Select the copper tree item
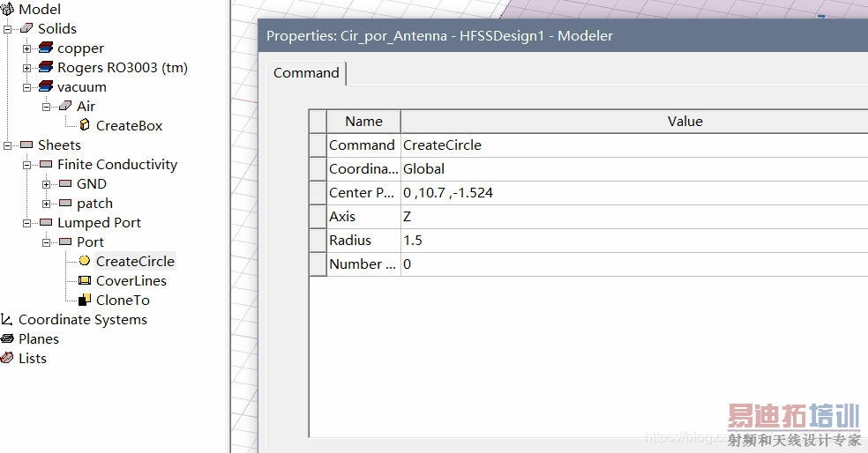 pos(80,48)
